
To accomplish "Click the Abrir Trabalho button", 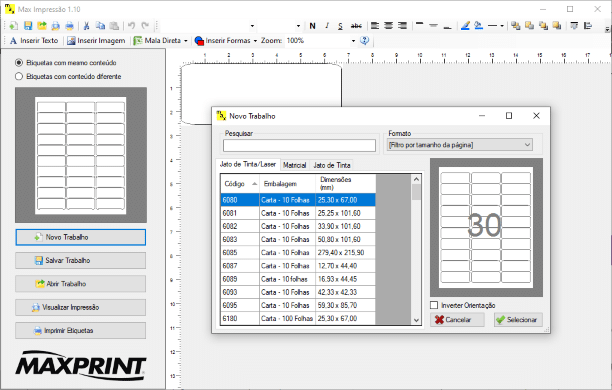I will (80, 284).
